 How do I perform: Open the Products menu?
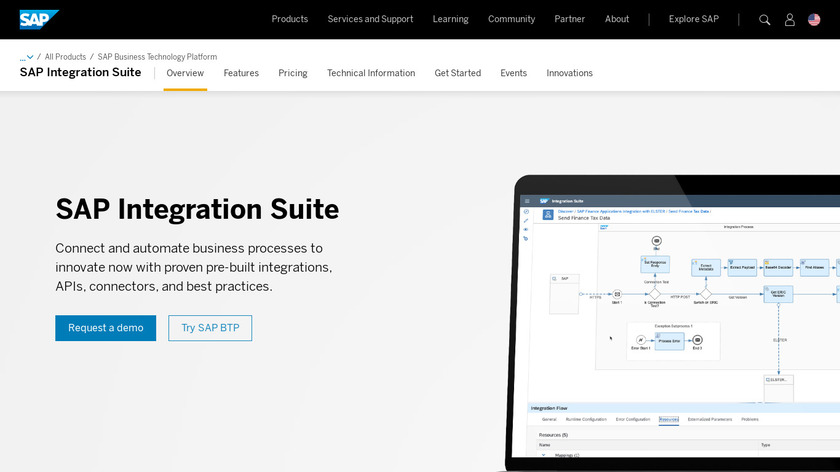tap(290, 19)
